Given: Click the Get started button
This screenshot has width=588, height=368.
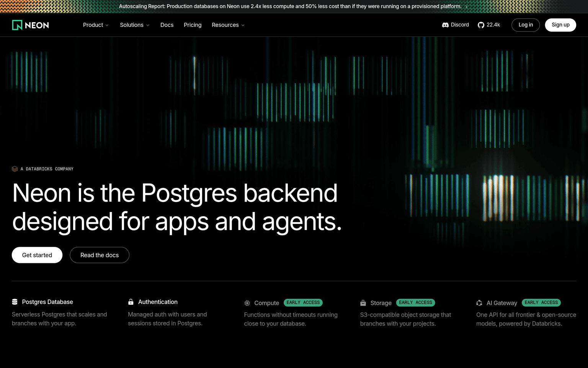Looking at the screenshot, I should [37, 255].
